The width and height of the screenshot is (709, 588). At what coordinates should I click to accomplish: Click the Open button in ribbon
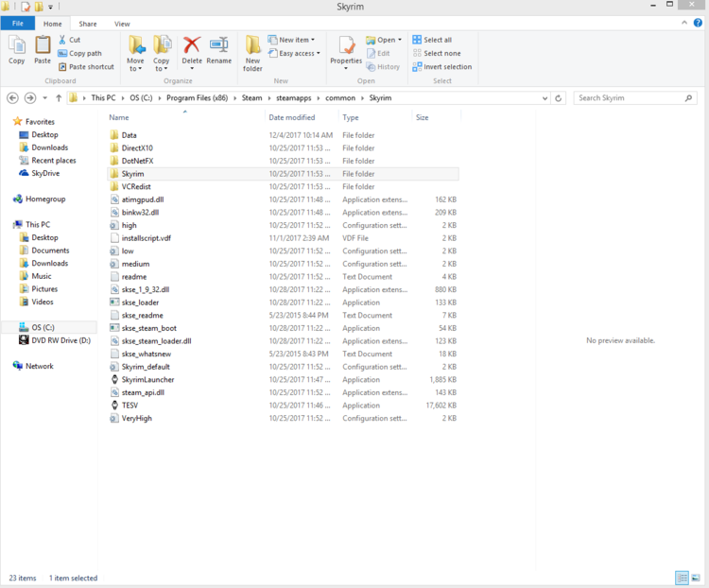click(x=384, y=40)
